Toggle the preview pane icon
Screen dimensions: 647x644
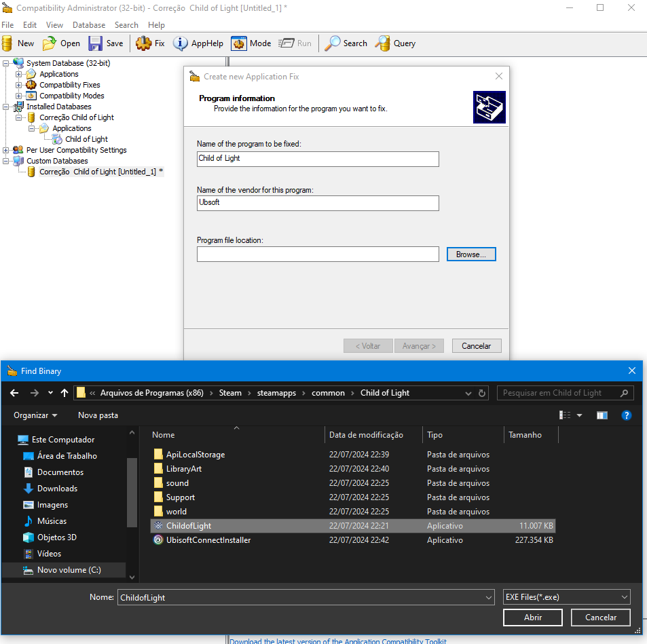[x=602, y=415]
